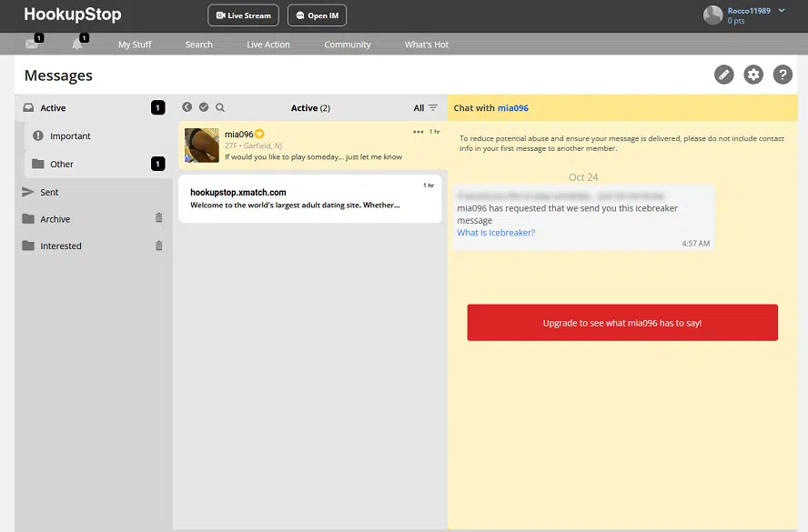Viewport: 808px width, 532px height.
Task: Click the Live Stream button
Action: 244,15
